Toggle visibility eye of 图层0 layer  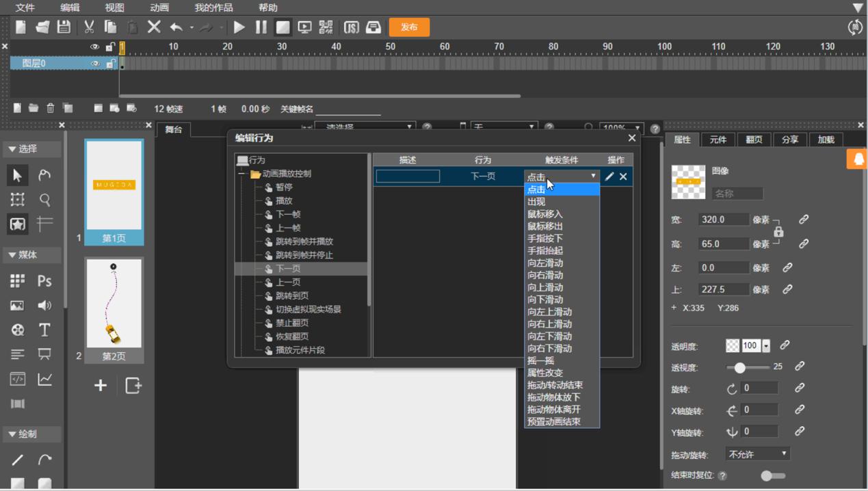pos(95,64)
